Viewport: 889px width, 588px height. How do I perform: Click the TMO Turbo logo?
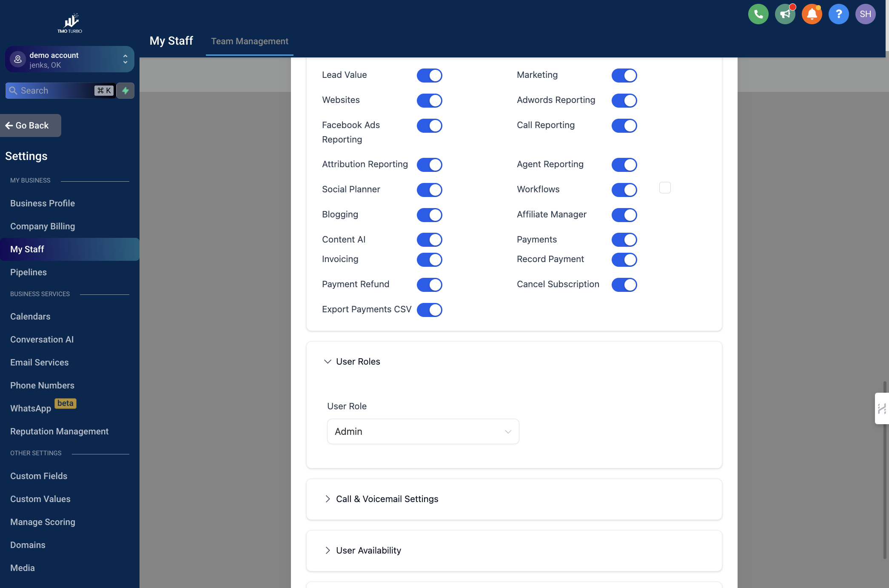[x=70, y=23]
